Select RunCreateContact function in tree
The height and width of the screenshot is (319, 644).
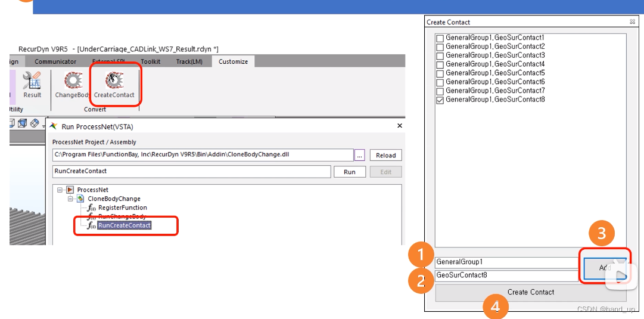pos(125,225)
